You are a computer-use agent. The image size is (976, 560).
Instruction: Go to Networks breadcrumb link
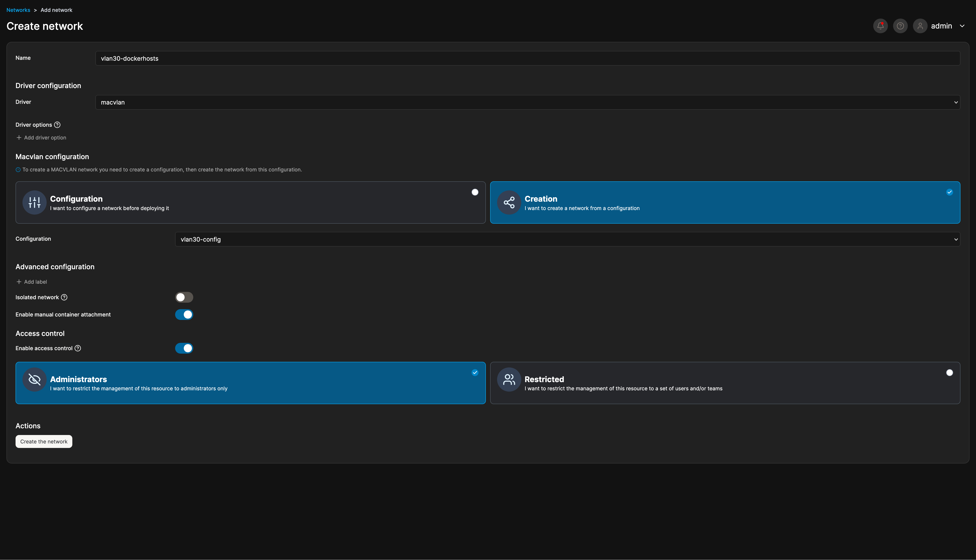coord(18,10)
